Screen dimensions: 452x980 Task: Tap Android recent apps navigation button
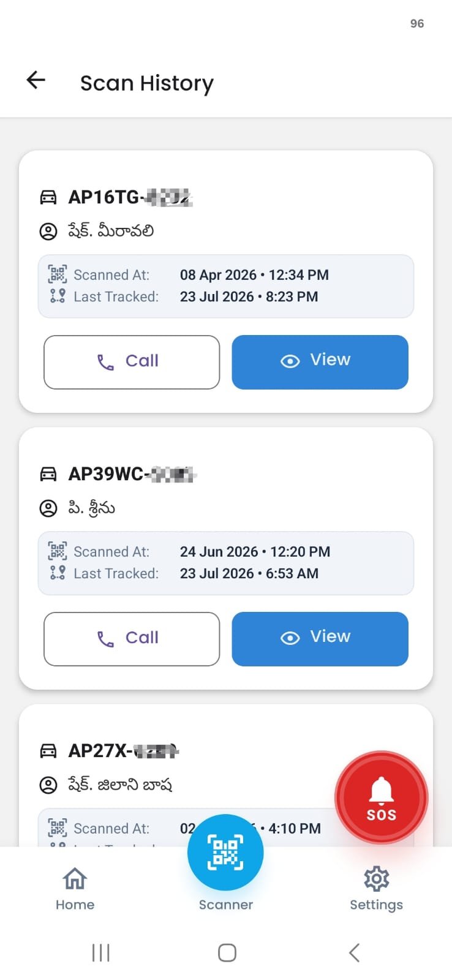[x=100, y=952]
